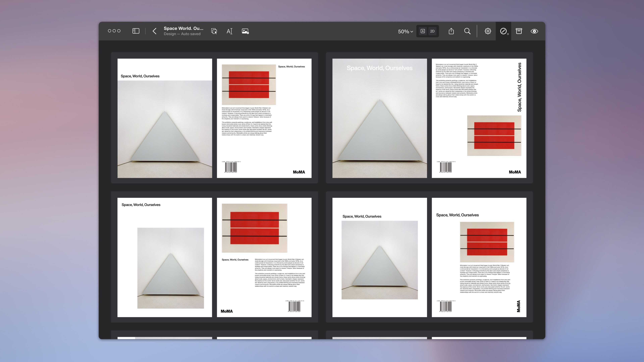This screenshot has width=644, height=362.
Task: Select the first cover layout thumbnail
Action: 214,118
